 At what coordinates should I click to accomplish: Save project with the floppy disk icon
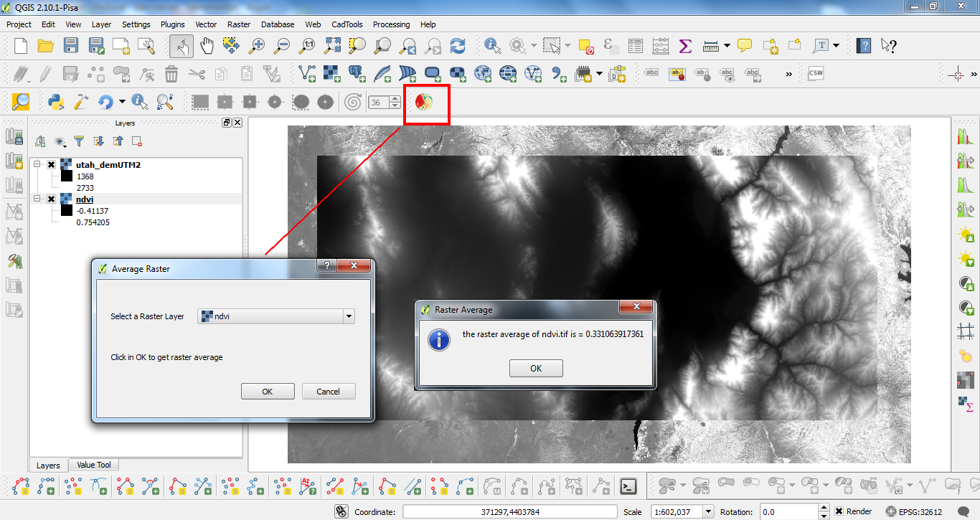pyautogui.click(x=70, y=46)
